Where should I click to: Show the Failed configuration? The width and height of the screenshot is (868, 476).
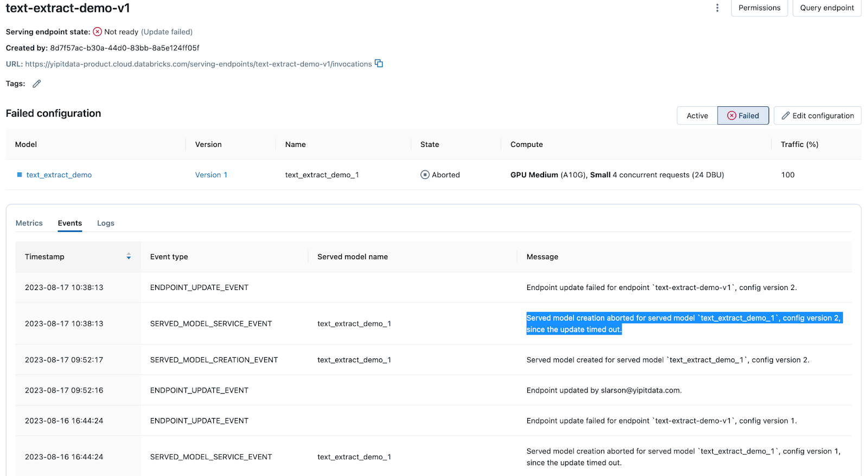click(743, 115)
